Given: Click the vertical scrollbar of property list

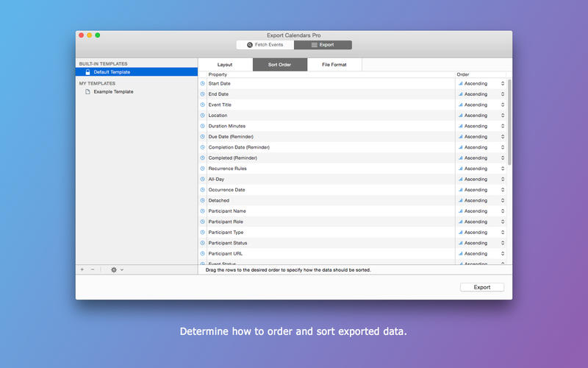Looking at the screenshot, I should 509,122.
